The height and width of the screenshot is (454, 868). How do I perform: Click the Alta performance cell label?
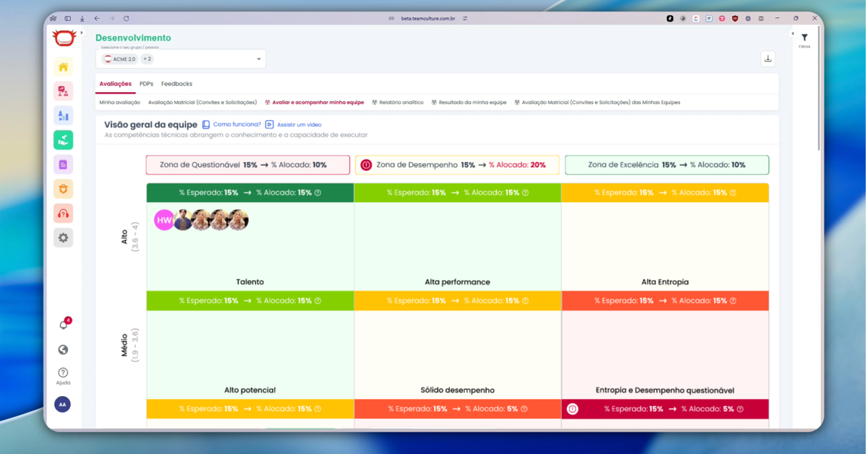[x=457, y=282]
